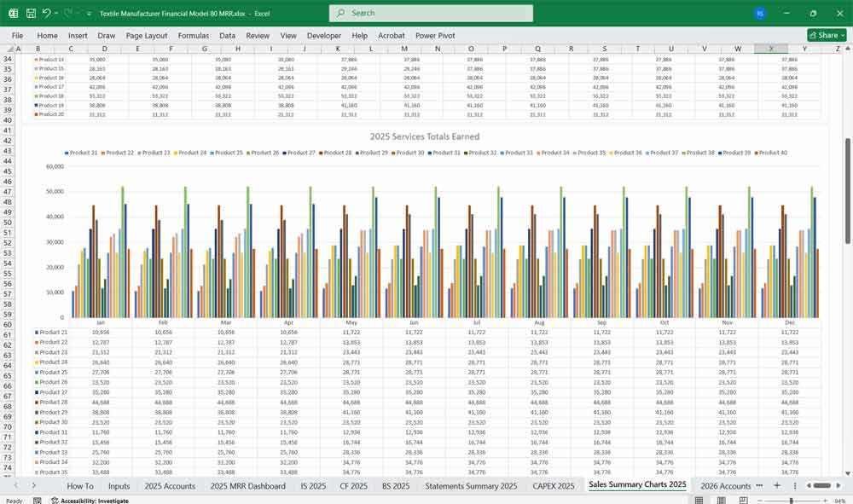Click the Save icon in title bar
853x504 pixels.
pyautogui.click(x=31, y=14)
